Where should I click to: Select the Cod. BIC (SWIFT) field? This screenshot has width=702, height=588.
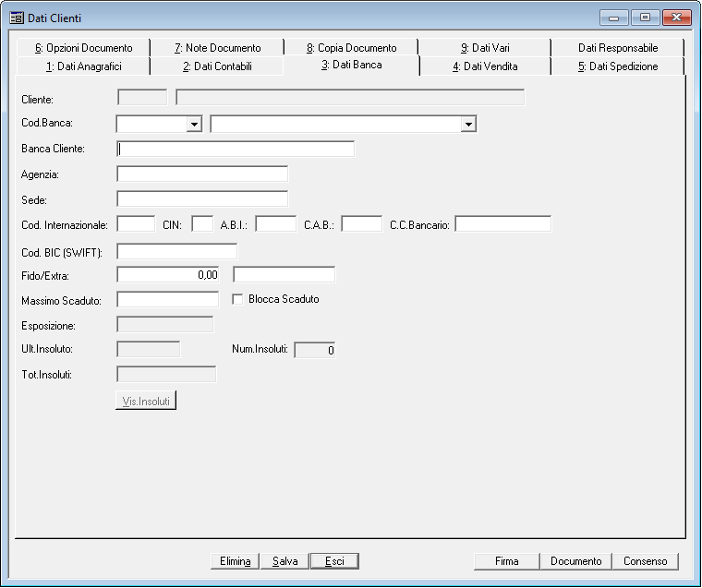pyautogui.click(x=177, y=251)
